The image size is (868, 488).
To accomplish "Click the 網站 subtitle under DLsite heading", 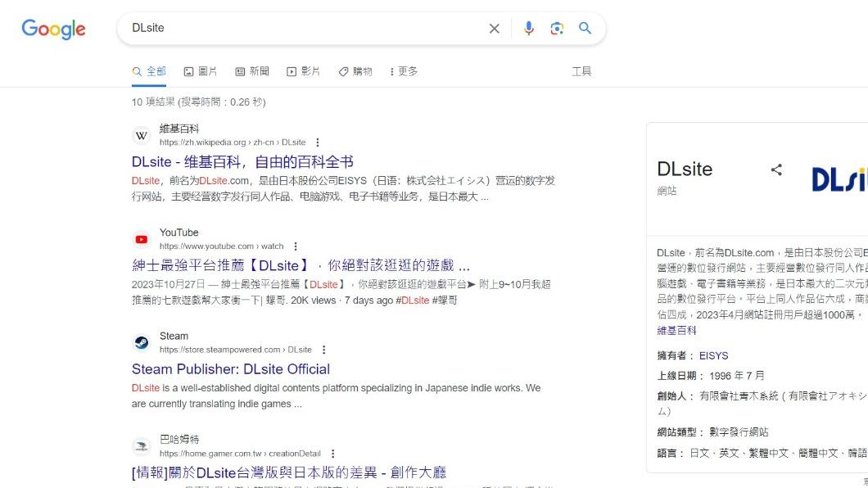I will coord(667,191).
